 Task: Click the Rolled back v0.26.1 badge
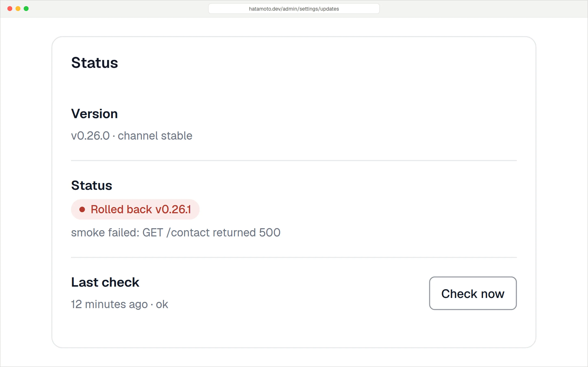click(135, 209)
